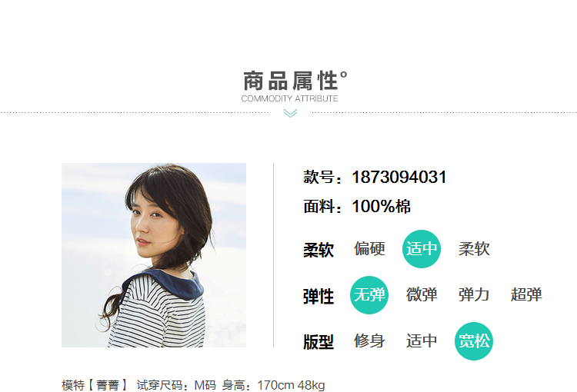Select the 偏硬 softness option

(369, 249)
